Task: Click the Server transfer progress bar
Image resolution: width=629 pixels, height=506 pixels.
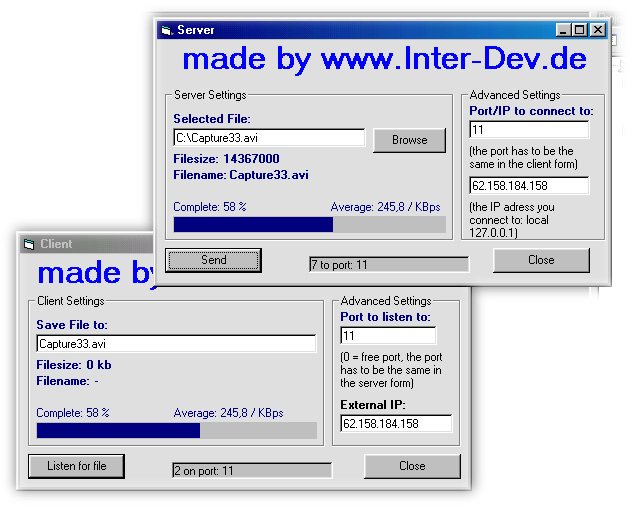Action: pos(309,225)
